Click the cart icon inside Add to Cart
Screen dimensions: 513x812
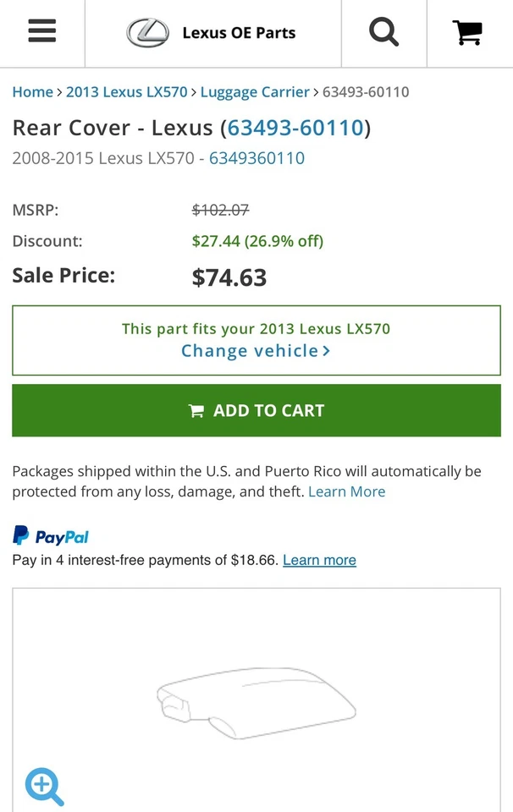coord(196,410)
